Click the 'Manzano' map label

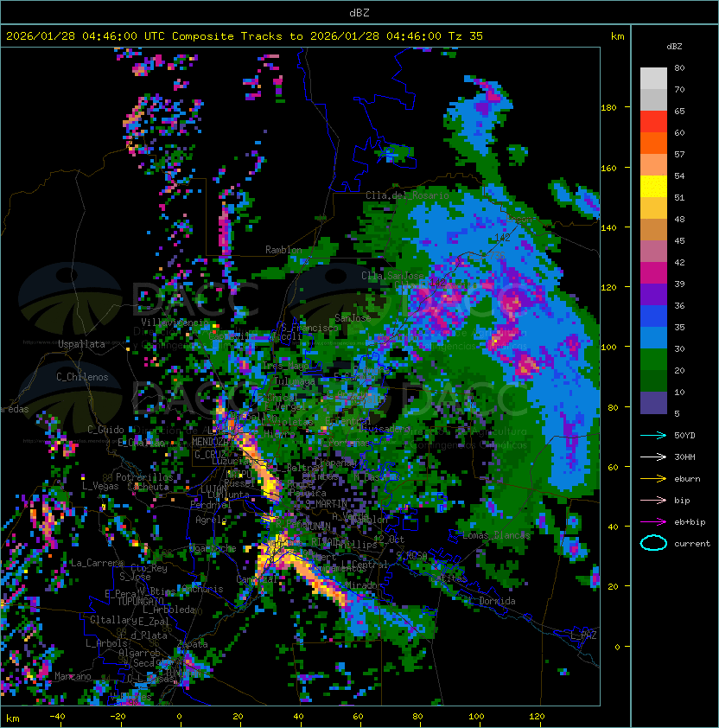(x=73, y=676)
